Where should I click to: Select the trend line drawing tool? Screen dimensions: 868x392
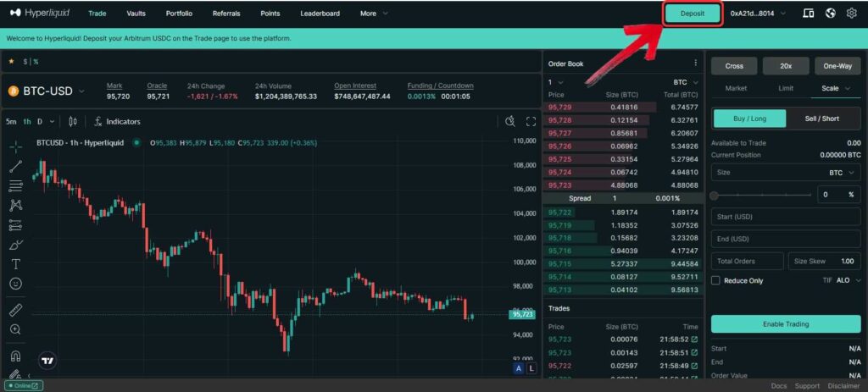(x=15, y=166)
